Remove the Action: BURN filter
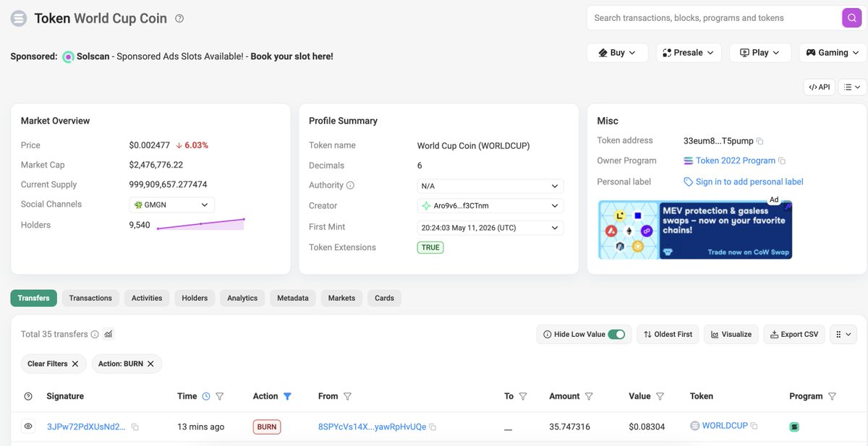This screenshot has width=868, height=446. coord(150,364)
